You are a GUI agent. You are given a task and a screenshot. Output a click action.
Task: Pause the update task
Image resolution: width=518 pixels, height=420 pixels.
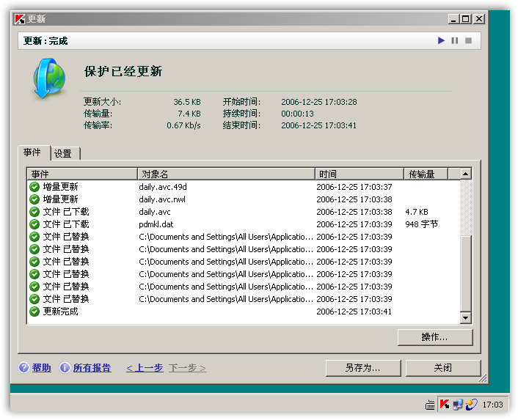pyautogui.click(x=455, y=40)
